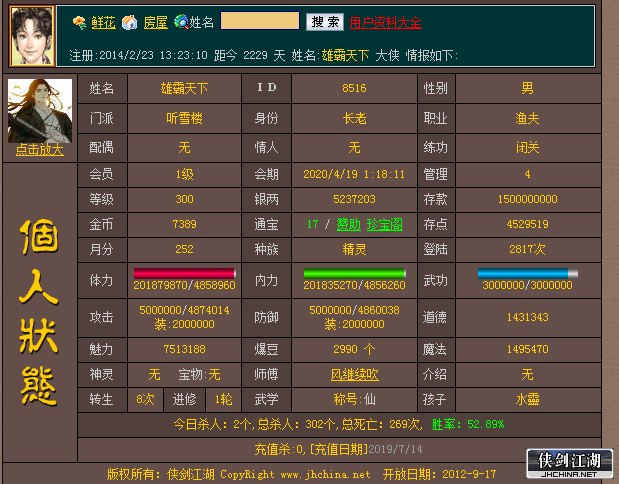Click the long-haired swordsman character image
619x484 pixels.
point(40,111)
